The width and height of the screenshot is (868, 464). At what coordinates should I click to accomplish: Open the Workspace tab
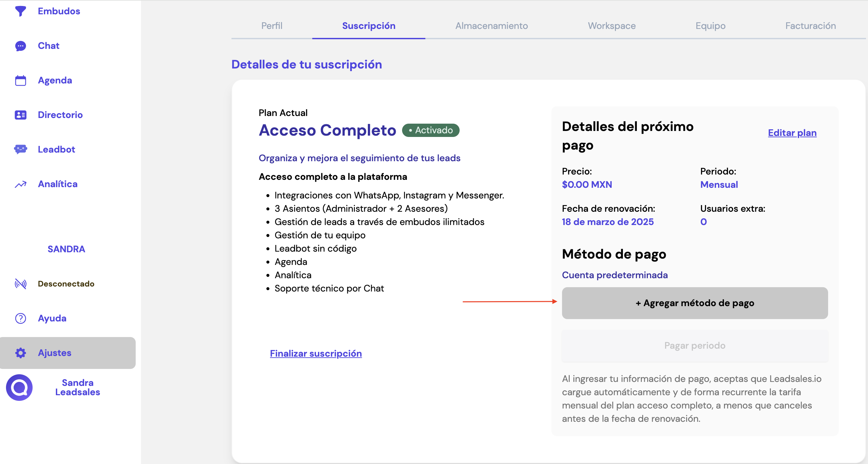[x=612, y=26]
